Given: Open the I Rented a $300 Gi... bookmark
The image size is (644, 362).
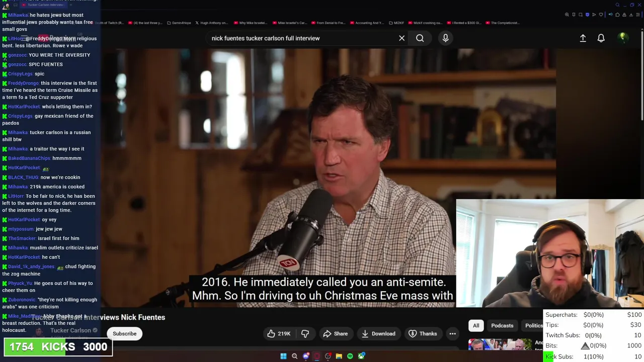Looking at the screenshot, I should pyautogui.click(x=464, y=23).
